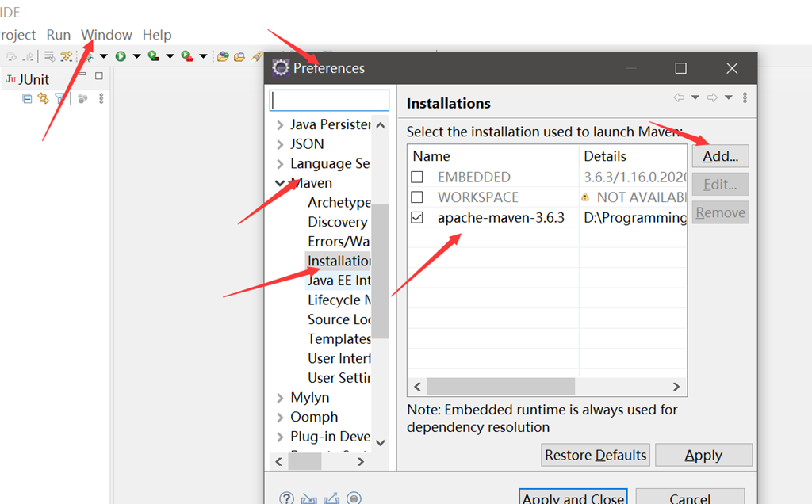Click the filter funnel icon in JUnit view
Image resolution: width=812 pixels, height=504 pixels.
click(x=60, y=98)
